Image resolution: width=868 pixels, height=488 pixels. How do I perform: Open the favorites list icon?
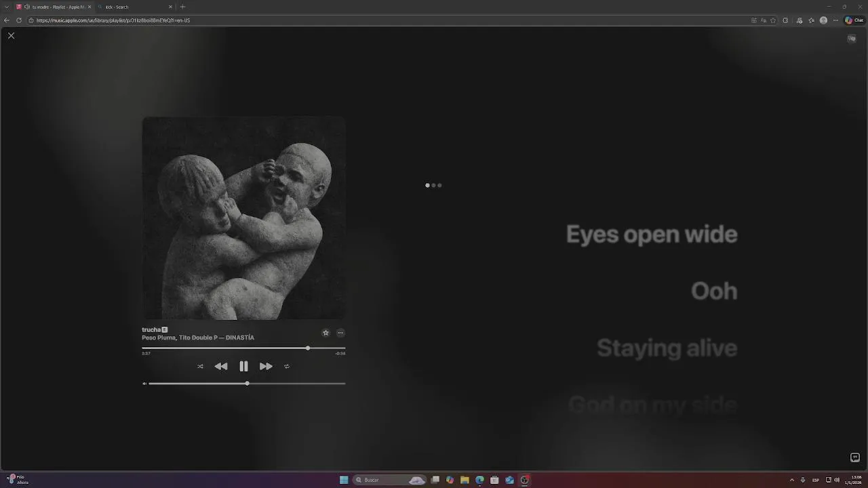812,20
